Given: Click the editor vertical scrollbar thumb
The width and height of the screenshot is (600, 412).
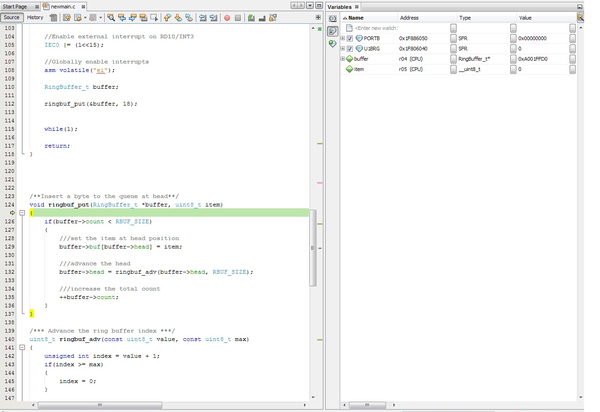Looking at the screenshot, I should [313, 248].
